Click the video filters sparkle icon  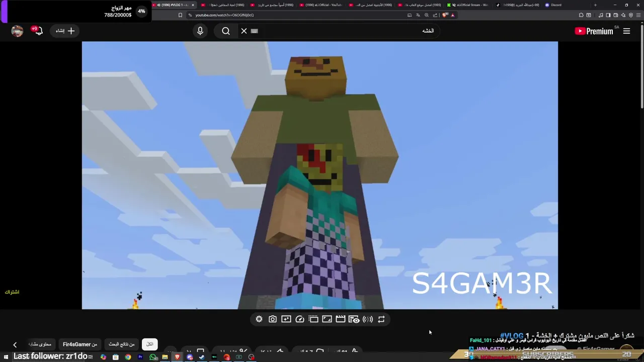click(x=286, y=319)
